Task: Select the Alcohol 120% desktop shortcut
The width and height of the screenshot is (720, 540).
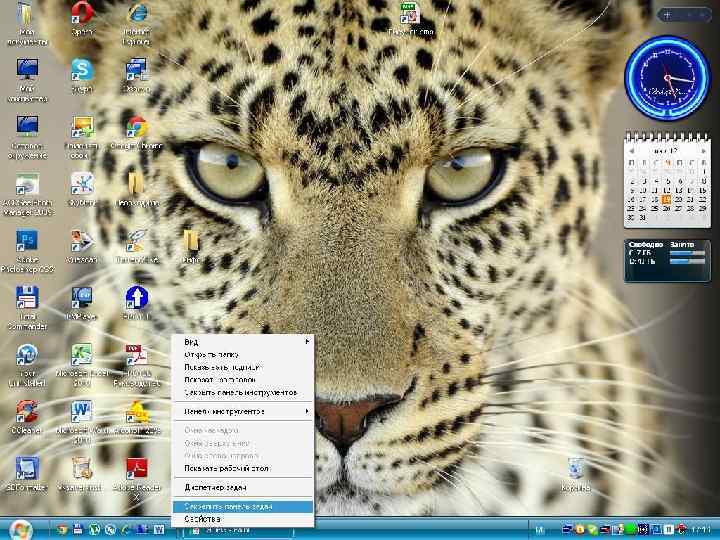Action: 137,417
